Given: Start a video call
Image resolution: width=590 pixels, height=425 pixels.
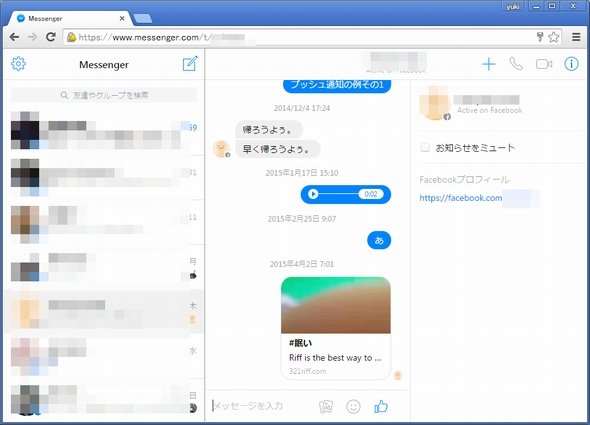Looking at the screenshot, I should tap(544, 64).
